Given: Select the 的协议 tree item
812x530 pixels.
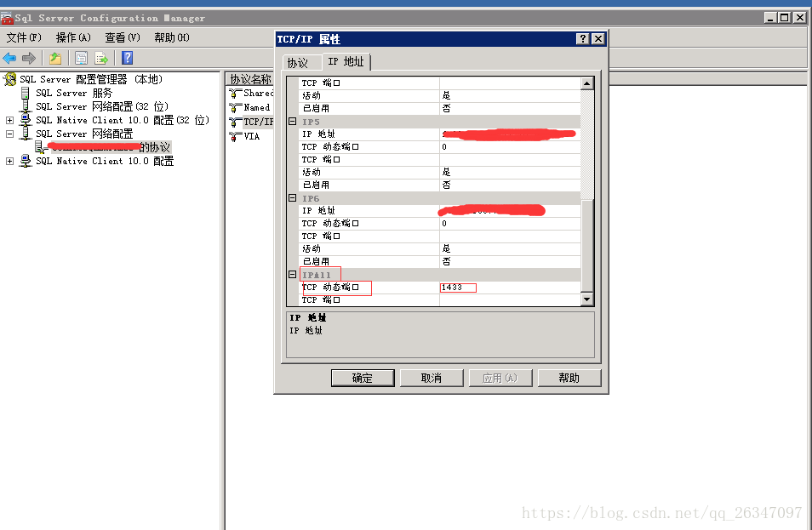Looking at the screenshot, I should 109,147.
